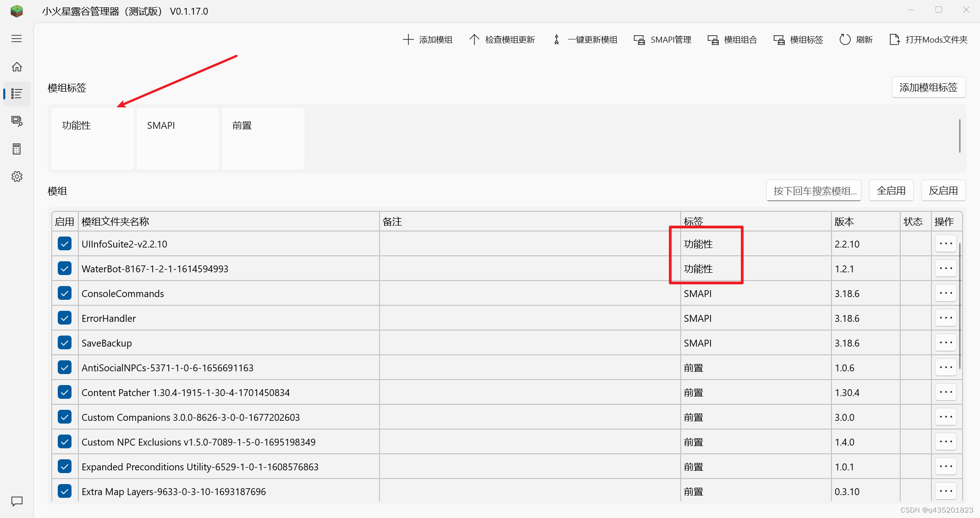Select the 功能性 tag card
The image size is (980, 518).
pyautogui.click(x=92, y=138)
